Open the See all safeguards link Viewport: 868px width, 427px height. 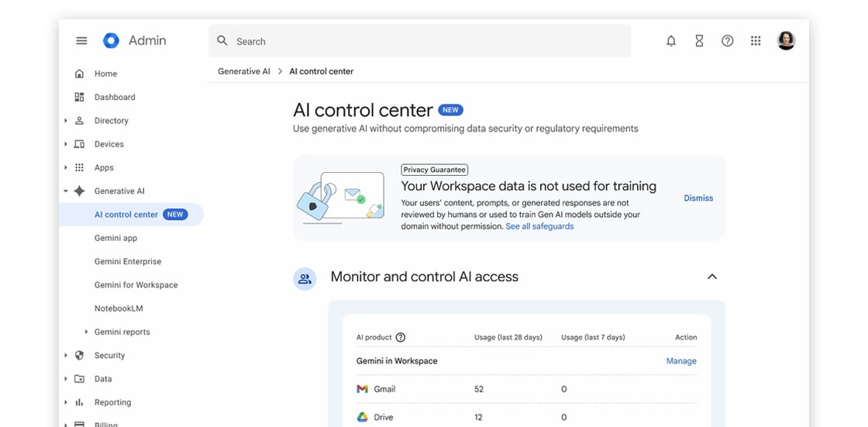(x=539, y=226)
